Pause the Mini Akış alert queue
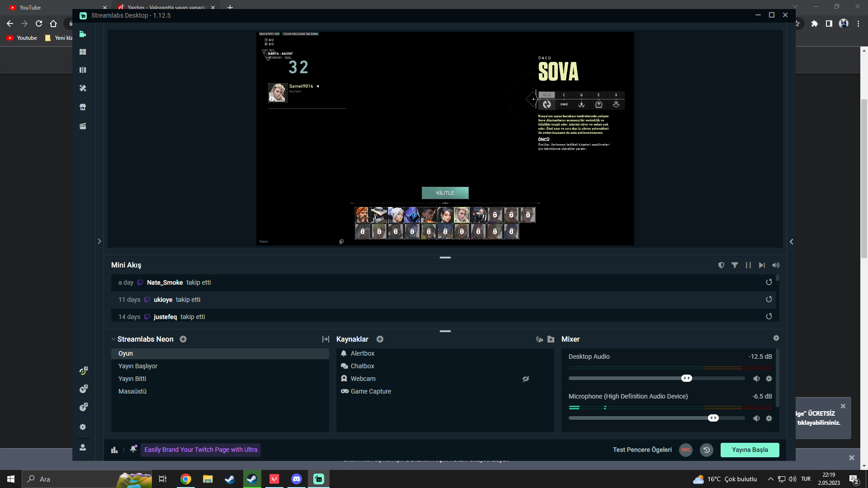 (748, 265)
